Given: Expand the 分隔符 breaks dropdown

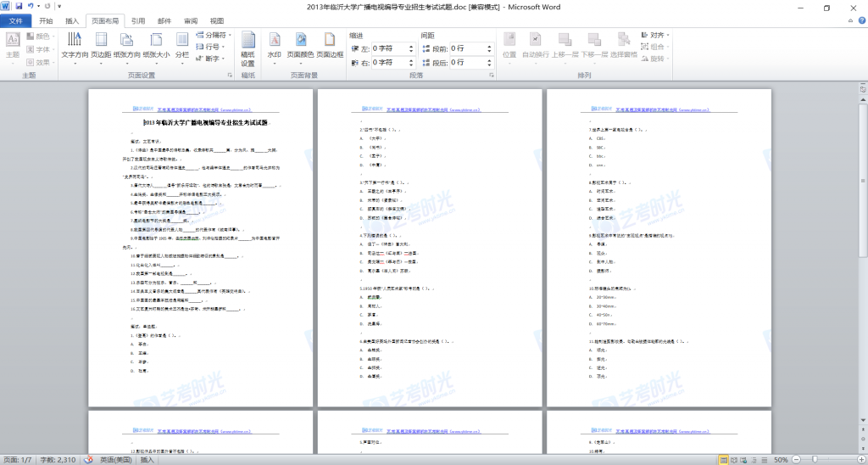Looking at the screenshot, I should point(212,36).
